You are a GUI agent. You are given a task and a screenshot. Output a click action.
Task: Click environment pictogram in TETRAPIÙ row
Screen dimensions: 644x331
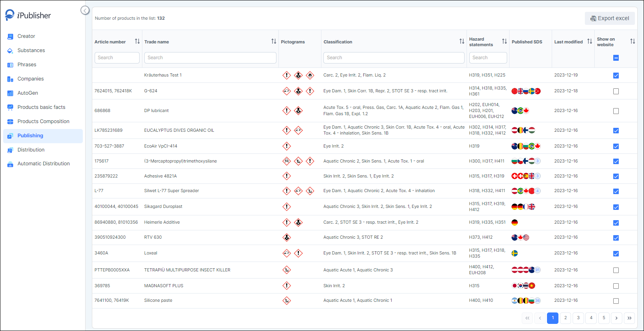(287, 270)
